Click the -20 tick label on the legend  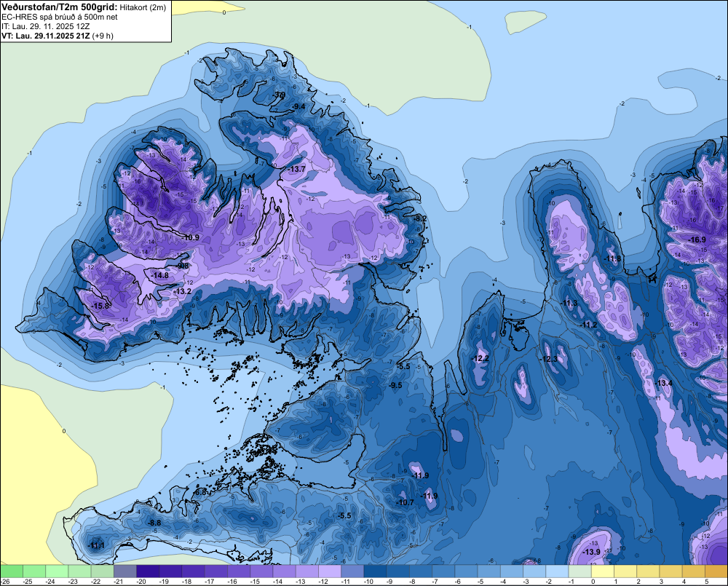(x=141, y=582)
